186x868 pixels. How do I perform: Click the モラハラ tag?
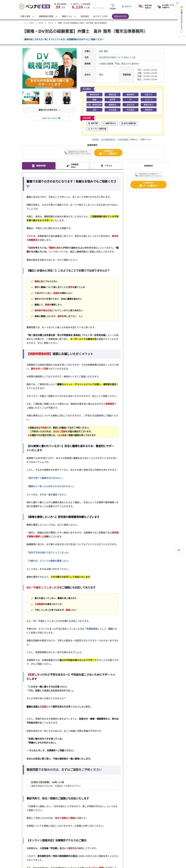click(x=148, y=100)
